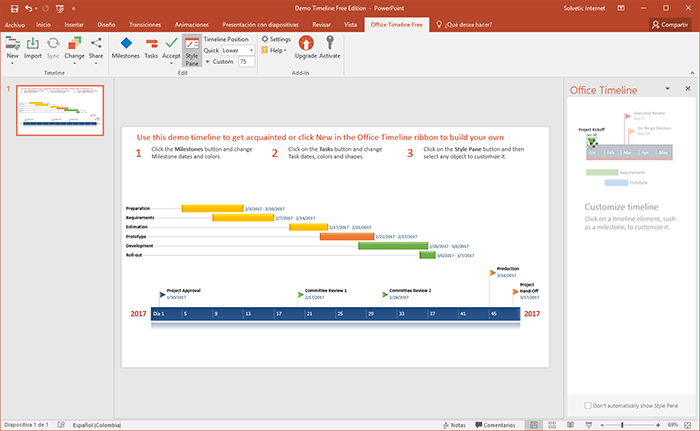
Task: Click the Español (Colombia) language indicator
Action: [97, 425]
